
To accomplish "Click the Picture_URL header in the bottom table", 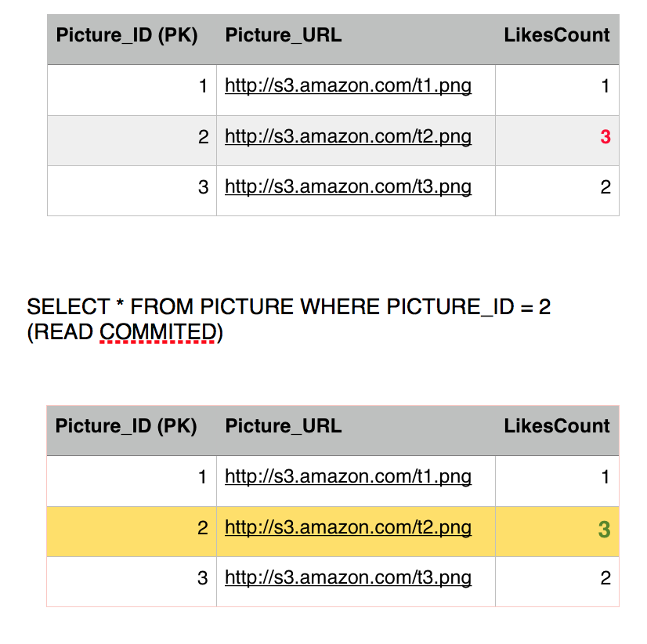I will [x=283, y=426].
